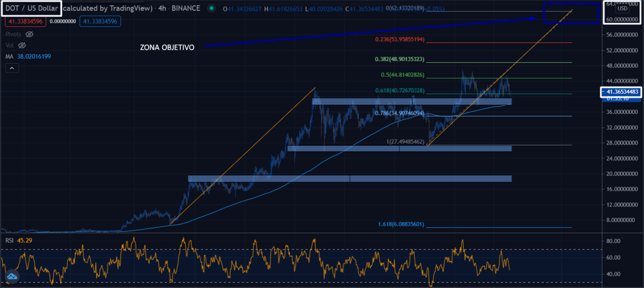Click the red sell price 41.33834596
Viewport: 644px width, 288px height.
(25, 21)
